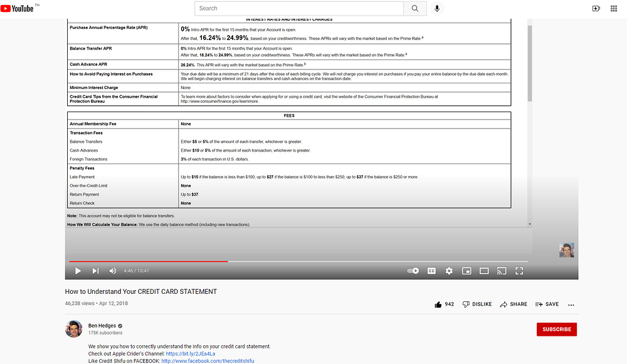Play the paused video
Screen dimensions: 627x364
[x=78, y=271]
